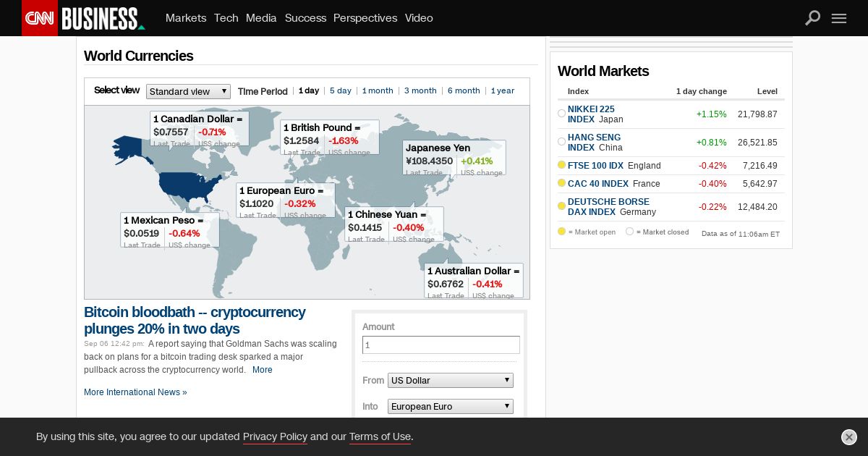Click the FTSE level 7,216.49
The width and height of the screenshot is (868, 456).
point(760,166)
